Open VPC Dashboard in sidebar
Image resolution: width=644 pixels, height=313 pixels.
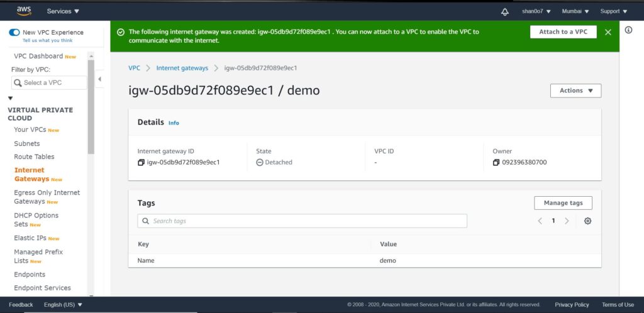click(x=38, y=56)
